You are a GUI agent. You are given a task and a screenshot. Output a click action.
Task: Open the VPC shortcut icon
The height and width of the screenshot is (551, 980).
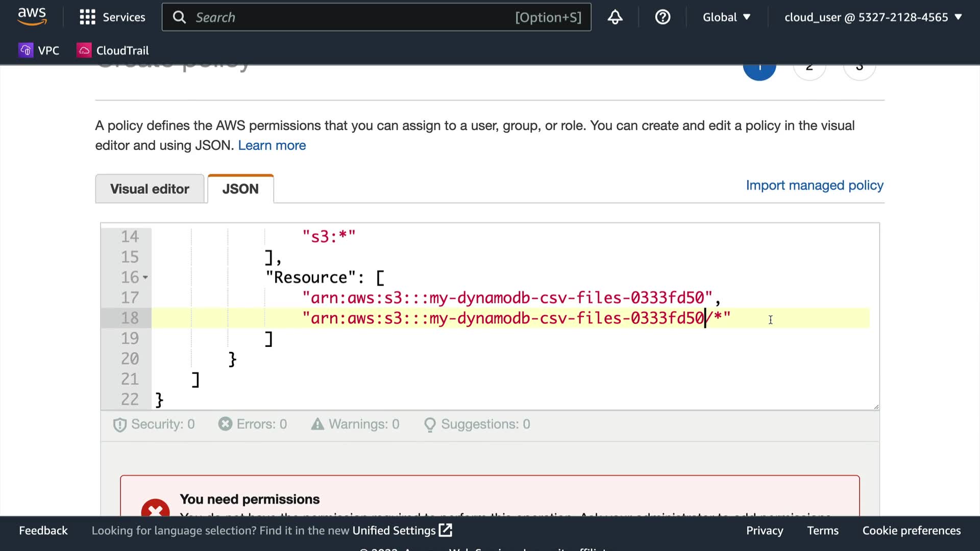click(x=26, y=50)
